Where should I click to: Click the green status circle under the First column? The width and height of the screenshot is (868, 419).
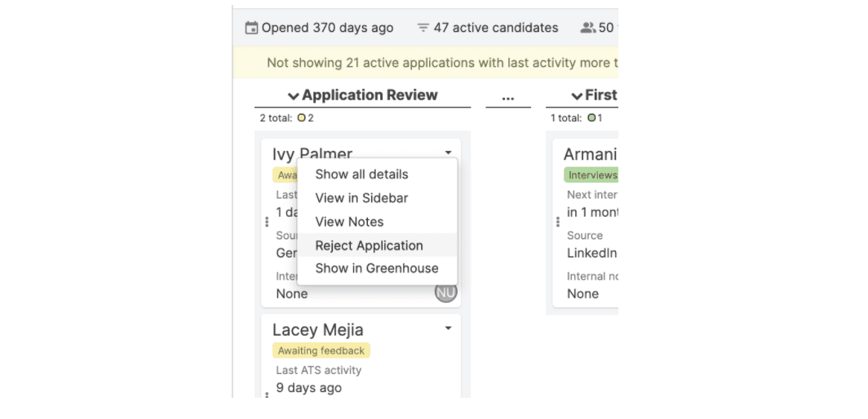(x=591, y=118)
